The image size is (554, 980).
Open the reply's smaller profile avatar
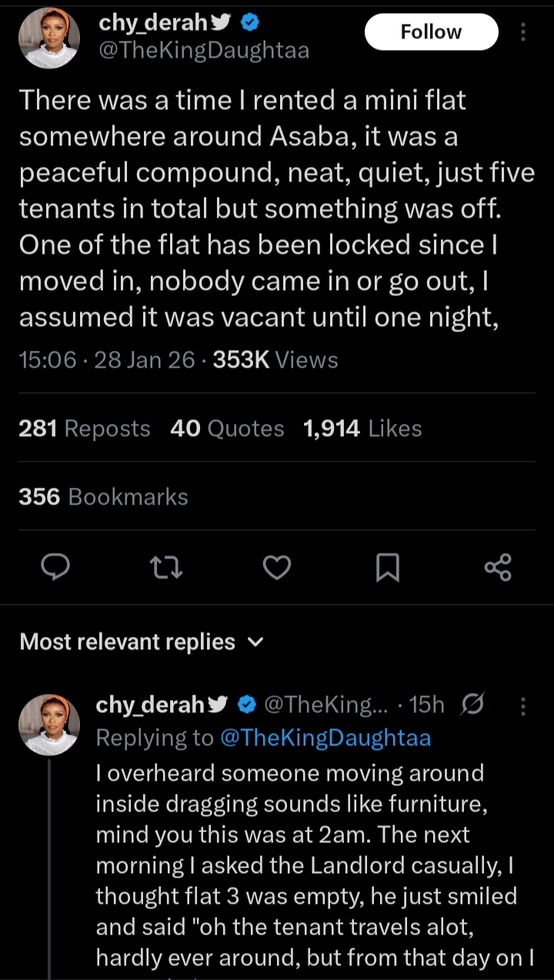(x=49, y=725)
